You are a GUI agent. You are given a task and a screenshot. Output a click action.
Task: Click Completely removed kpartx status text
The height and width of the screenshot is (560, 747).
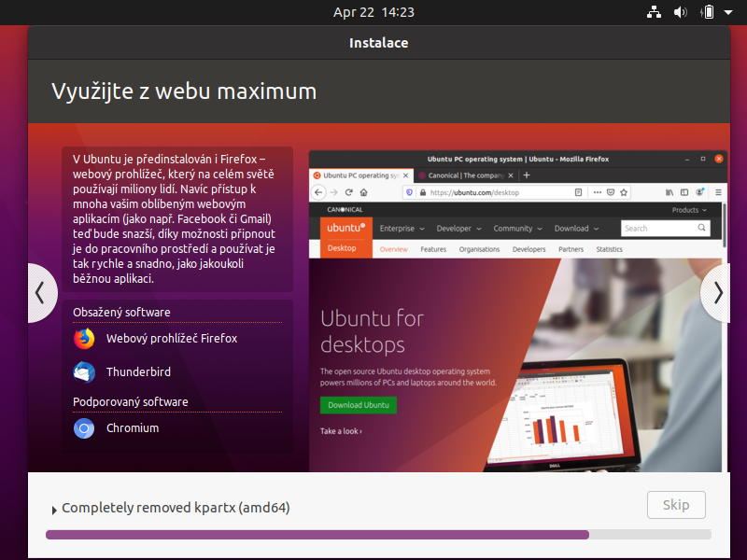tap(176, 508)
